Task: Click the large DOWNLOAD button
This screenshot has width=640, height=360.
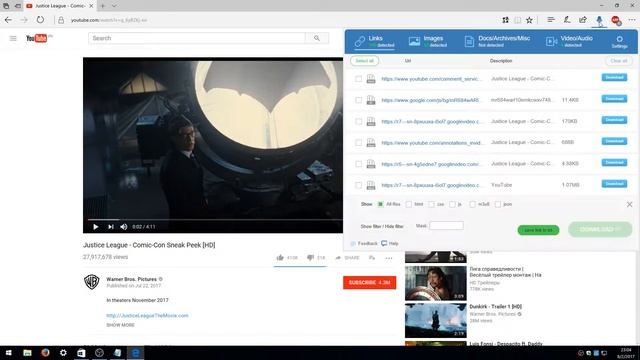Action: [x=600, y=229]
